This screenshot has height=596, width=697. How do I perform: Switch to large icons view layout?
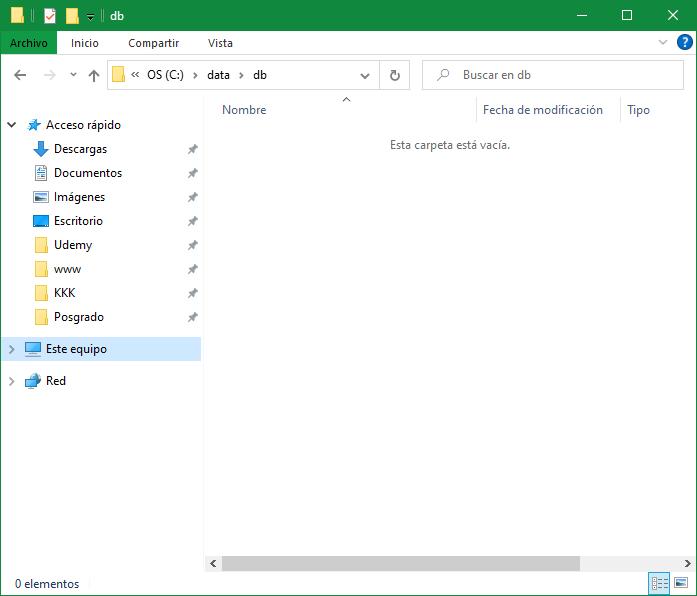coord(681,583)
